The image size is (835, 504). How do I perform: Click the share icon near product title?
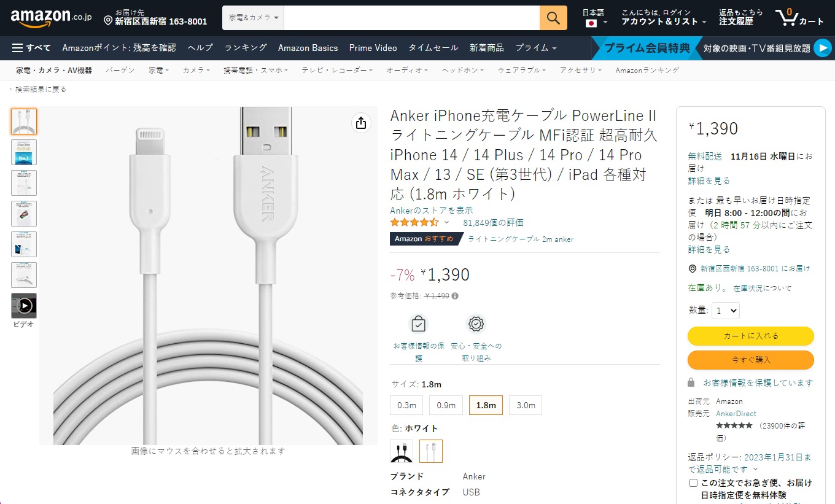(x=360, y=123)
